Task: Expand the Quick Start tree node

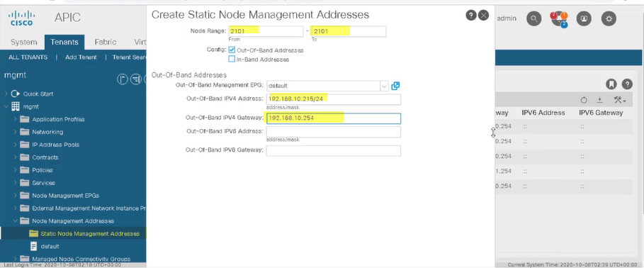Action: coord(6,94)
